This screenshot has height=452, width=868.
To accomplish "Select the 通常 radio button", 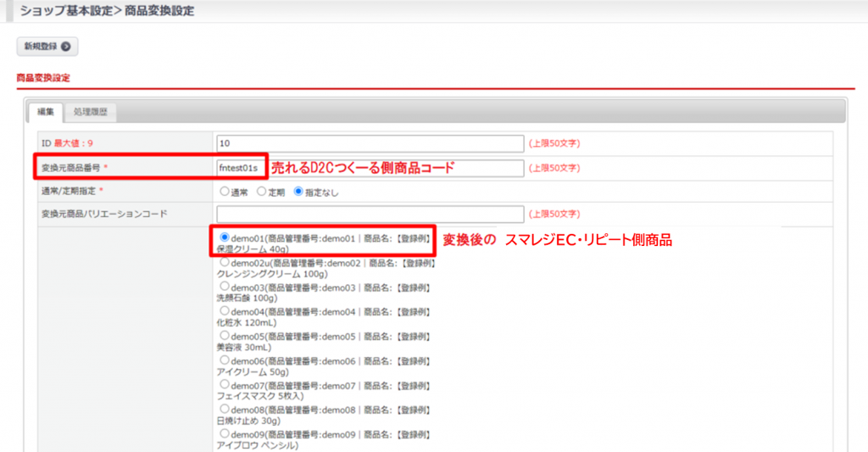I will point(224,192).
